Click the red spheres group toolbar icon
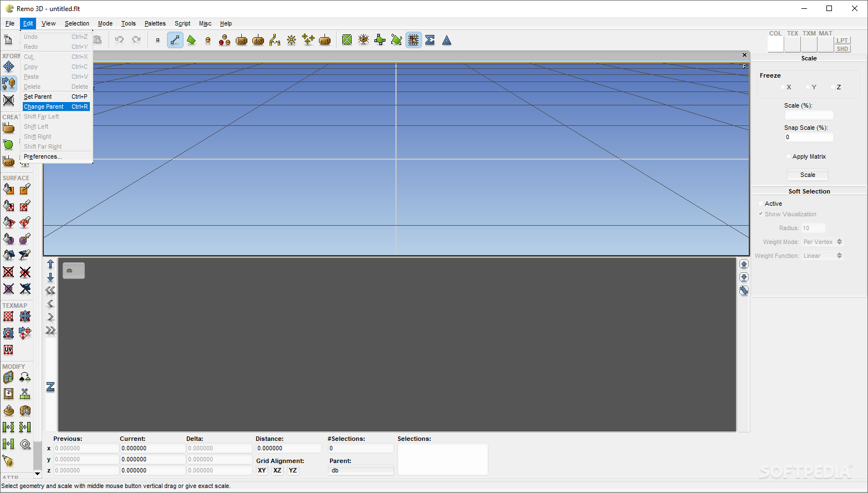 point(225,40)
